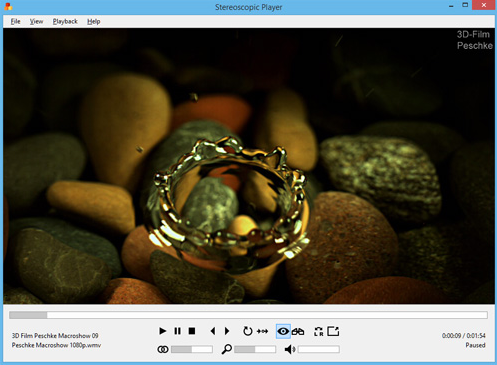The height and width of the screenshot is (365, 497).
Task: Open the View menu
Action: click(x=36, y=21)
